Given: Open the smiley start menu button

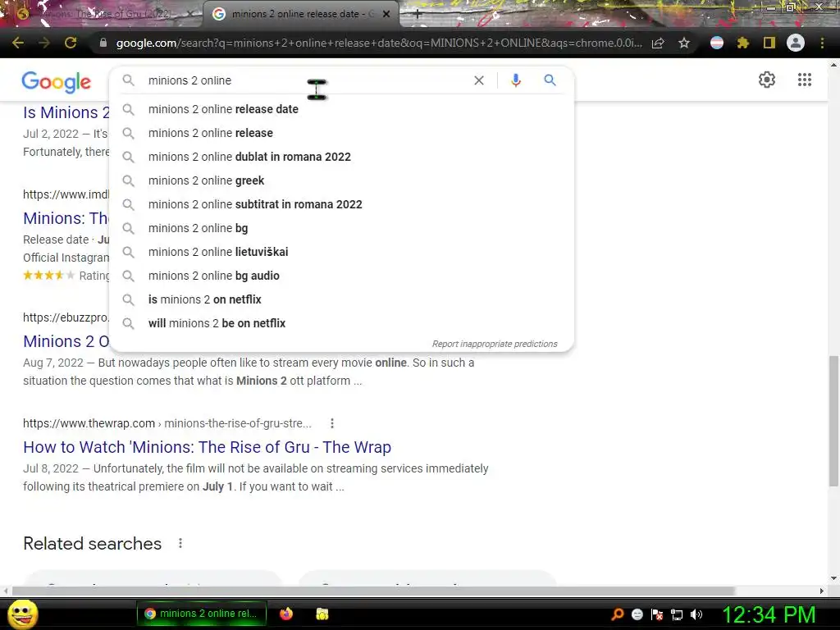Looking at the screenshot, I should [x=22, y=614].
